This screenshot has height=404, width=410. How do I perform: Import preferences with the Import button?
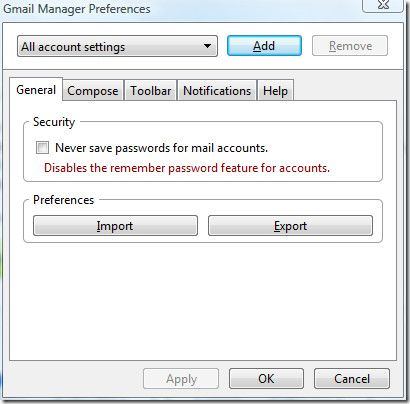[115, 226]
